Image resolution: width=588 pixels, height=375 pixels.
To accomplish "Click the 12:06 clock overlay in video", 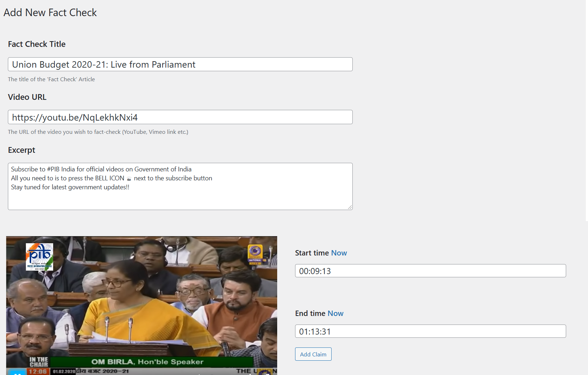I will click(x=38, y=372).
